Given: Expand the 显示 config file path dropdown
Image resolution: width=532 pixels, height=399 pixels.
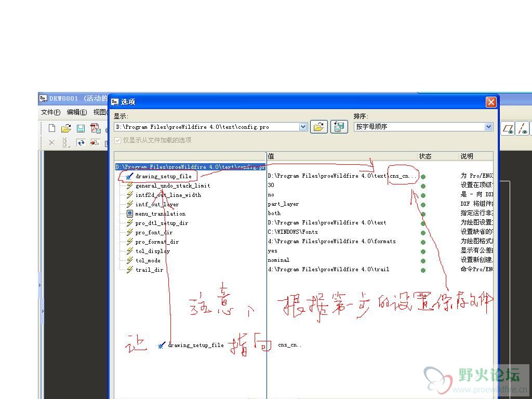Looking at the screenshot, I should (303, 127).
